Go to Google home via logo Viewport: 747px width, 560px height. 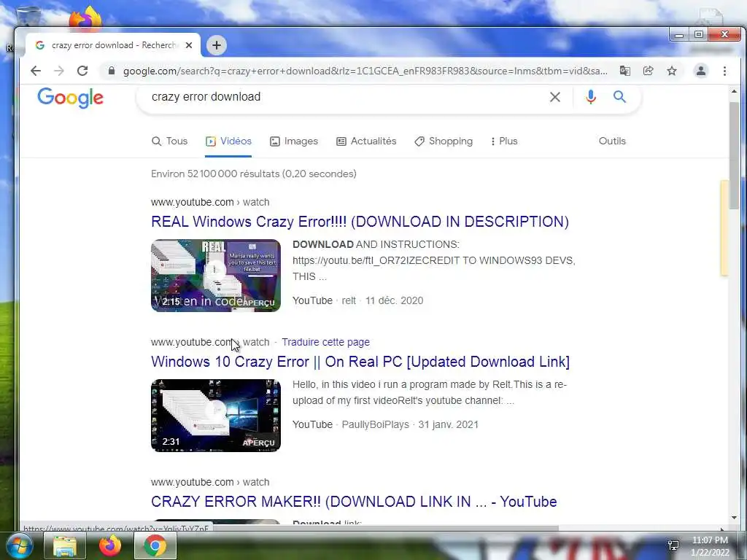[x=71, y=98]
